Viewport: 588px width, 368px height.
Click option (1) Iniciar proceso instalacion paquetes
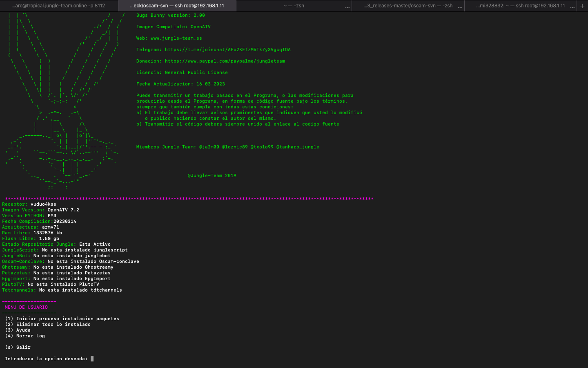[62, 319]
